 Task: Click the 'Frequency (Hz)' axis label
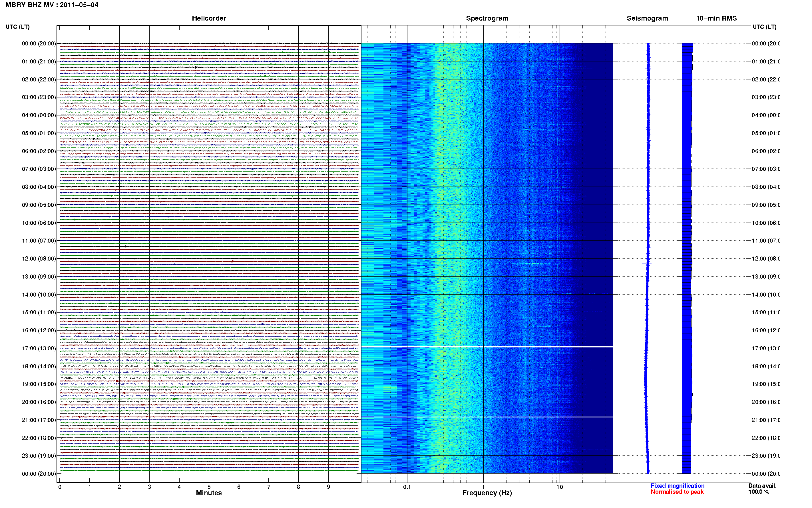pyautogui.click(x=487, y=493)
